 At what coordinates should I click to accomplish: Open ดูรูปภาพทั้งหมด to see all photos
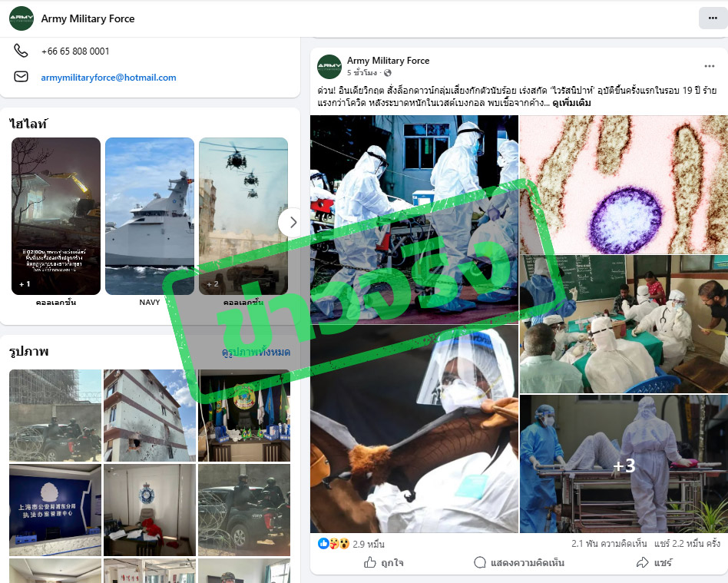256,352
